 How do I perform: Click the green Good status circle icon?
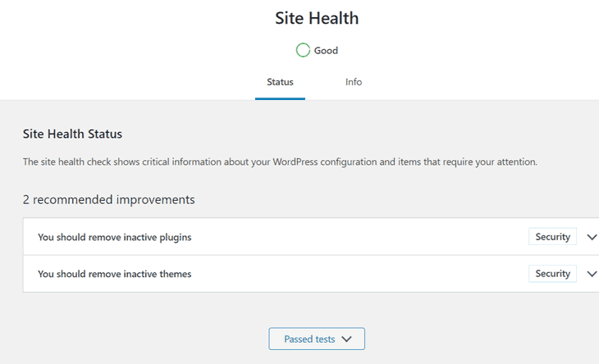pos(303,50)
